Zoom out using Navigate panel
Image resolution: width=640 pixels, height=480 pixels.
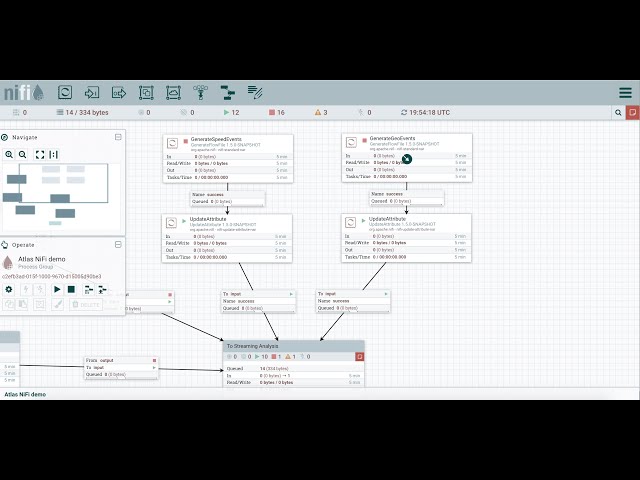(x=23, y=155)
